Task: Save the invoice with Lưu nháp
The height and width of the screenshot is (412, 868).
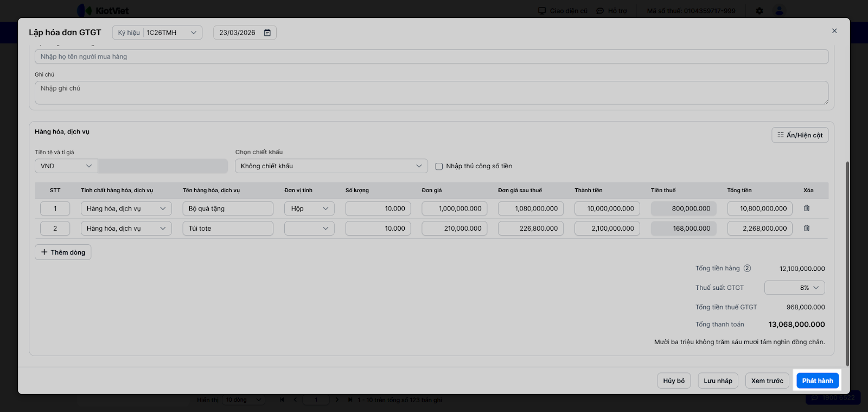Action: point(718,381)
